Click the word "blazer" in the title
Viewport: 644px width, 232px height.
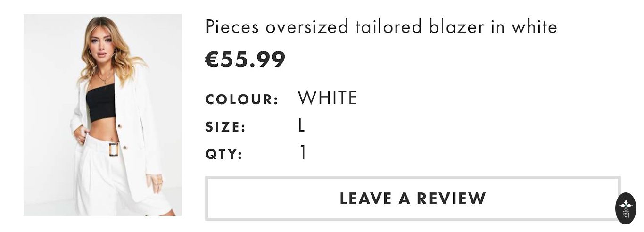[x=456, y=27]
